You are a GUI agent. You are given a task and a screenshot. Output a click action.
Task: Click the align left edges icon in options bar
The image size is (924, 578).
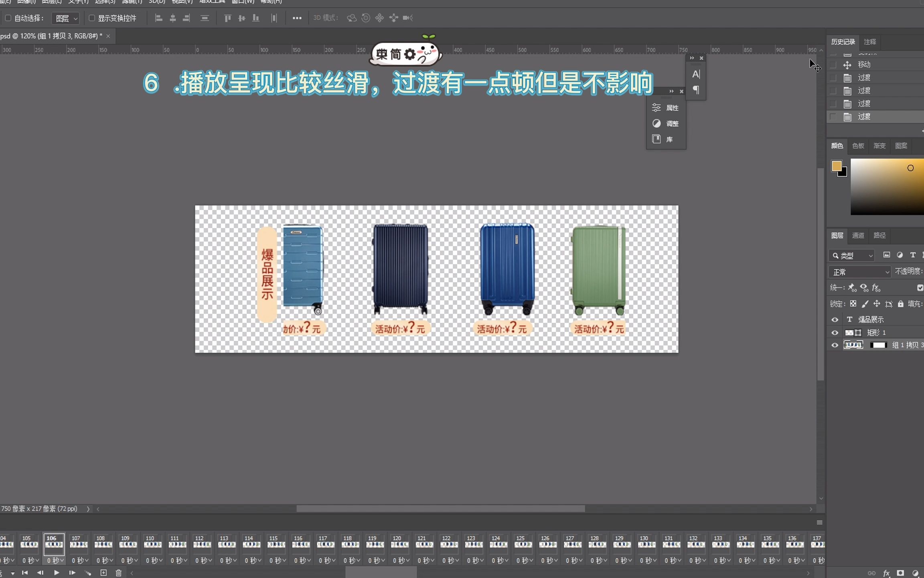tap(159, 18)
